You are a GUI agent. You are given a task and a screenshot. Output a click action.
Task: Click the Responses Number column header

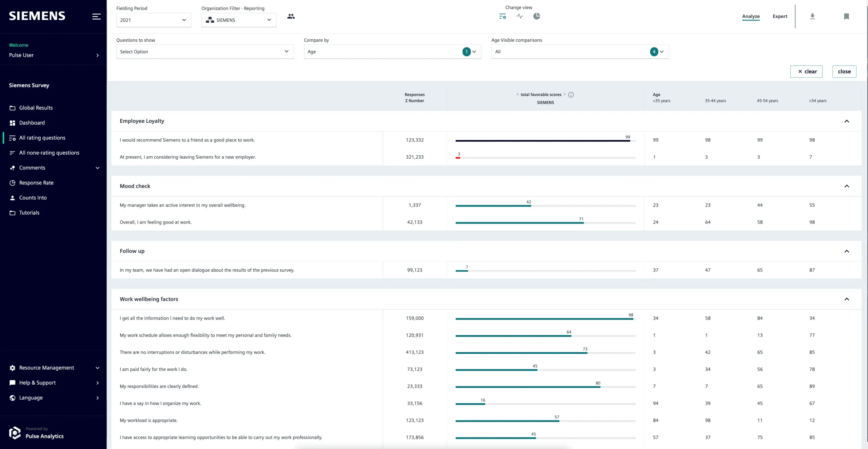point(415,98)
